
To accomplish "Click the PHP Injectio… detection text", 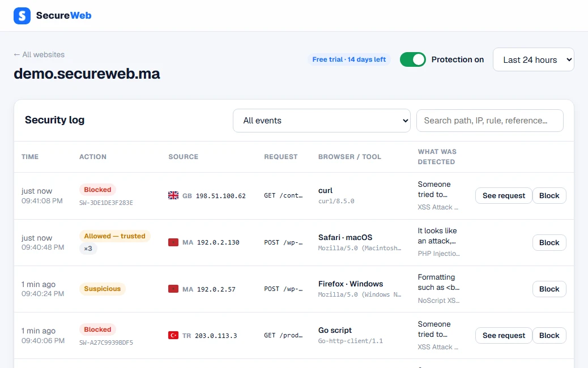I will pos(439,254).
